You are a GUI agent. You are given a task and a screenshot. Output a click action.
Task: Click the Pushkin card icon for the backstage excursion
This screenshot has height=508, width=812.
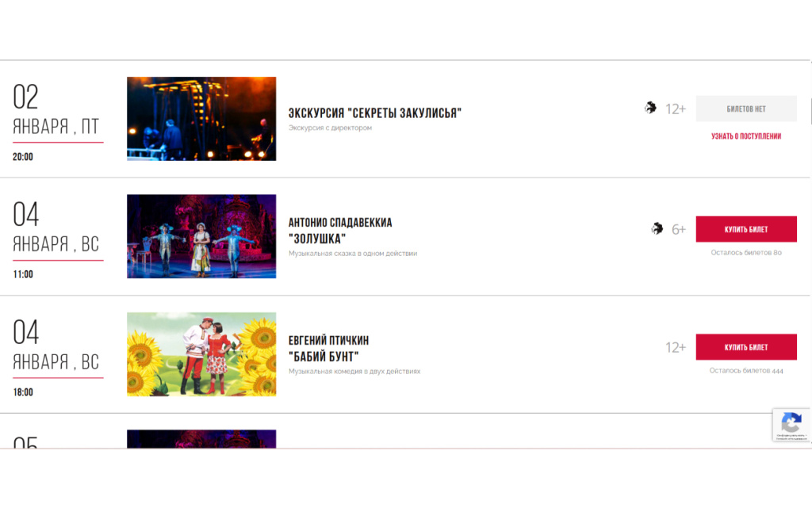pos(650,109)
